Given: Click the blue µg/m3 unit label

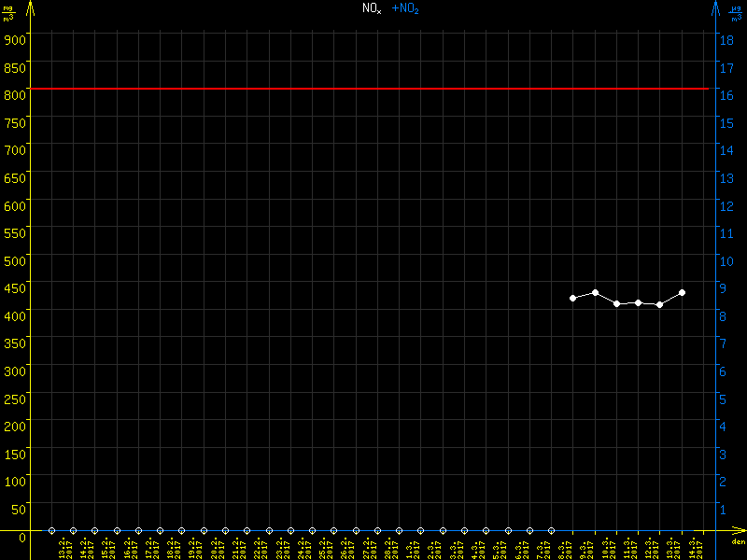Looking at the screenshot, I should tap(738, 13).
